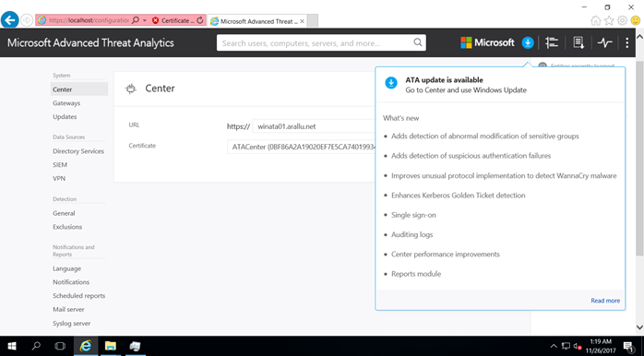Open Gateways configuration page
The width and height of the screenshot is (644, 356).
point(66,103)
